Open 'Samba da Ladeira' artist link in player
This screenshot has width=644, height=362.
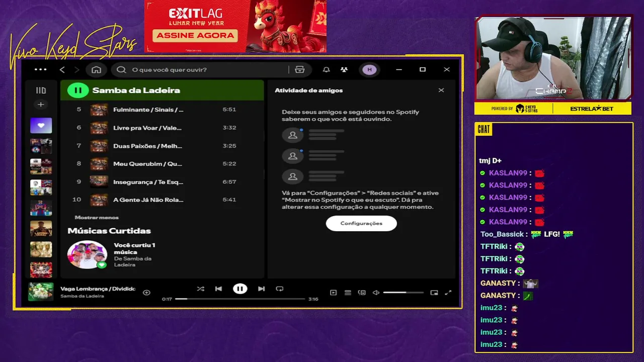pos(82,296)
